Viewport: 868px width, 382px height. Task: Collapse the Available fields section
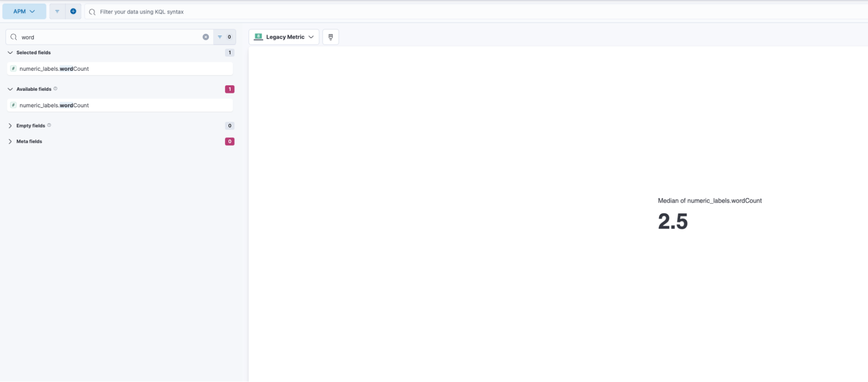[x=10, y=89]
